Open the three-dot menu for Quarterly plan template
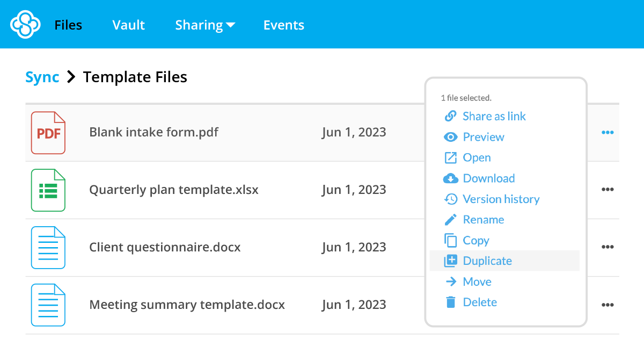 click(608, 189)
